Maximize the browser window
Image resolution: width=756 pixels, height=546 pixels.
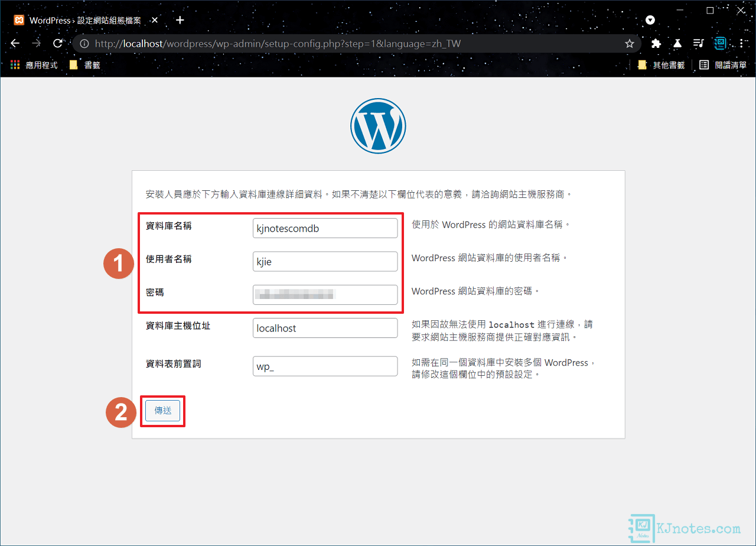coord(710,11)
